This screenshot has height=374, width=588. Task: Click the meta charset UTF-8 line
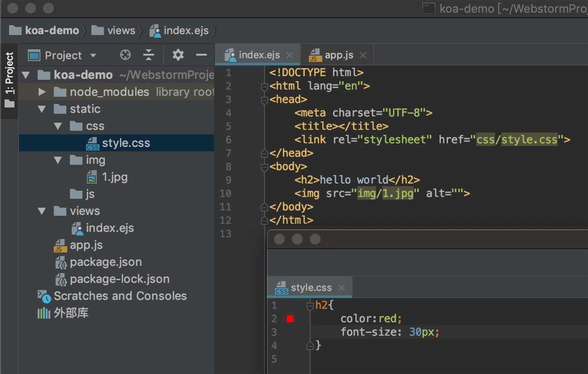pyautogui.click(x=363, y=113)
